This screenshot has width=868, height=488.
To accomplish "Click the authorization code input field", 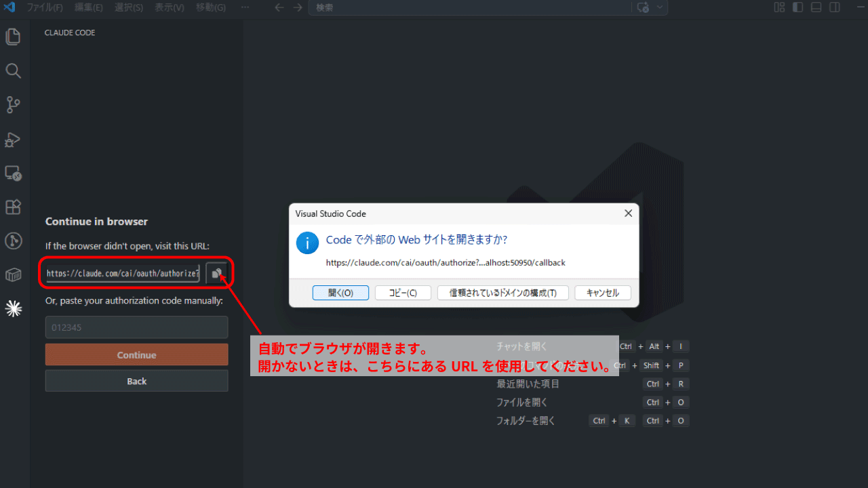I will click(x=136, y=327).
